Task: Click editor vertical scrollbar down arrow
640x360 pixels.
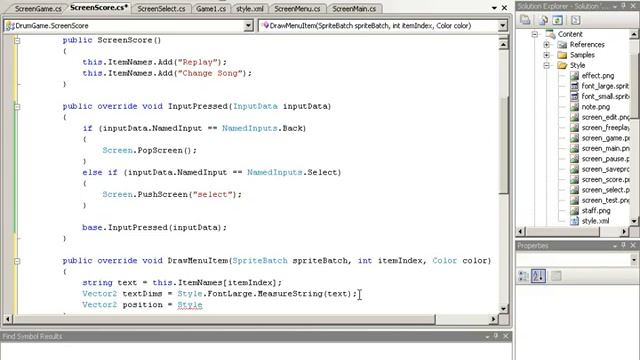Action: (503, 309)
